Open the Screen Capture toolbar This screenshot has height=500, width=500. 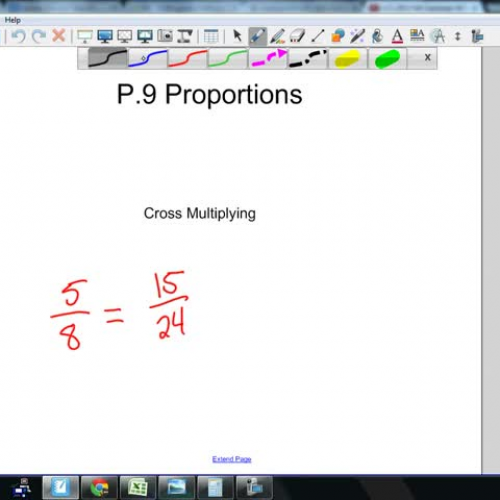pos(165,36)
